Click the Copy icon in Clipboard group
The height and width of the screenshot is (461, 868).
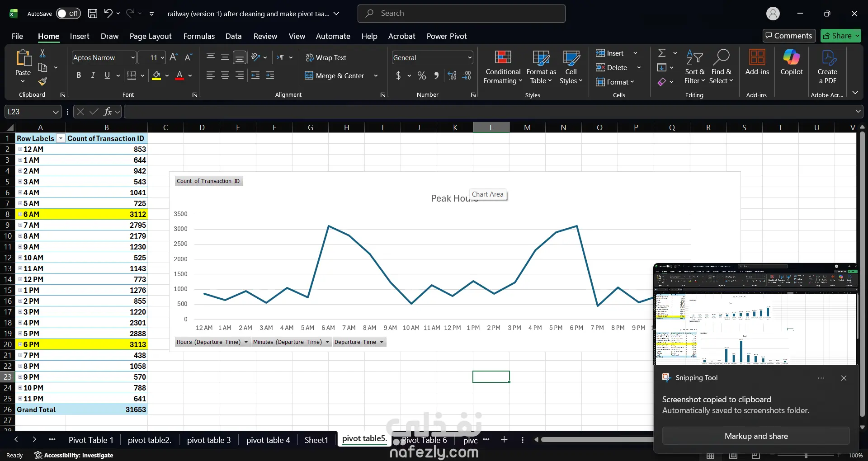42,67
